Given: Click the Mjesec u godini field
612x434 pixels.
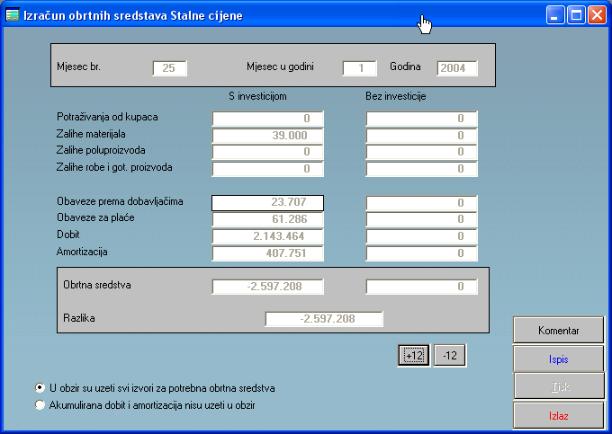Looking at the screenshot, I should (x=359, y=68).
